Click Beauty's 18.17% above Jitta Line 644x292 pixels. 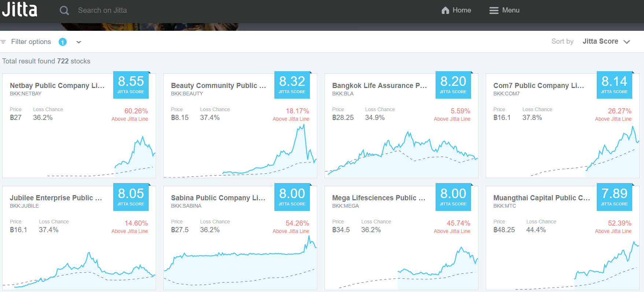pos(291,114)
